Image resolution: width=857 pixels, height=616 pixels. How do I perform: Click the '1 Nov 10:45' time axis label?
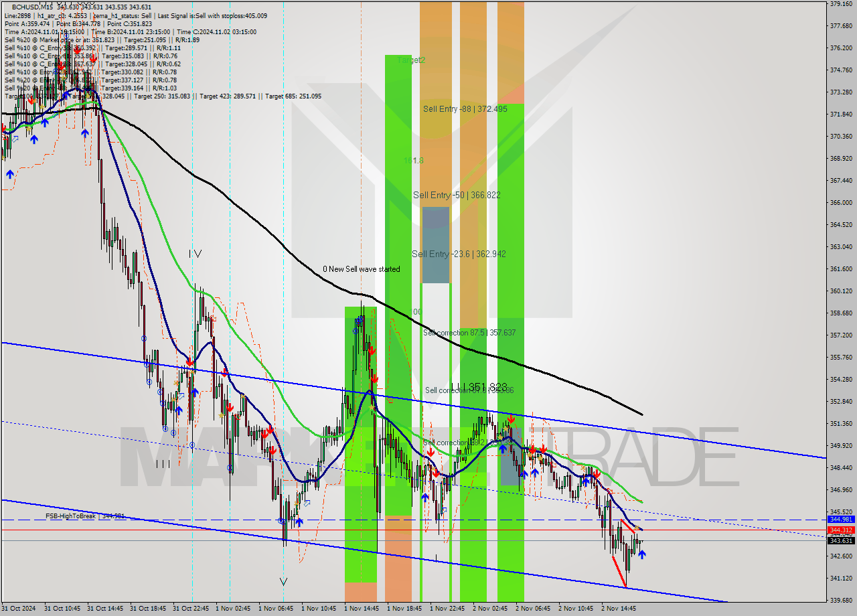(319, 609)
